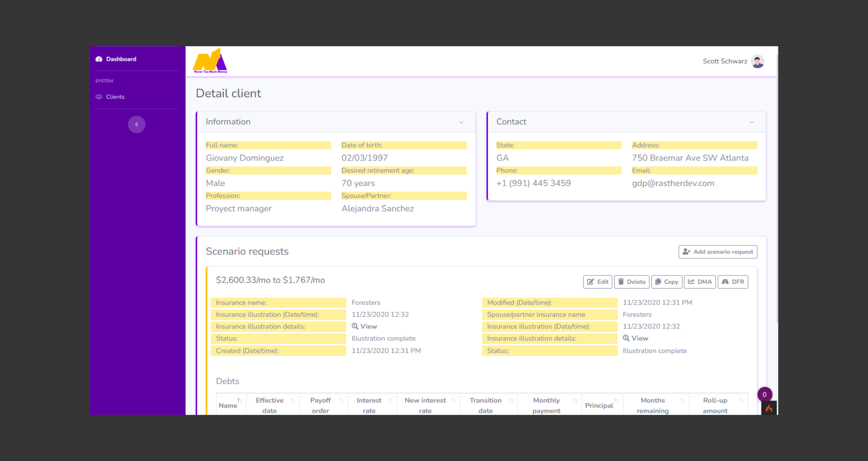
Task: Click the $2,600.33/mo to $1,767/mo heading
Action: pos(270,280)
